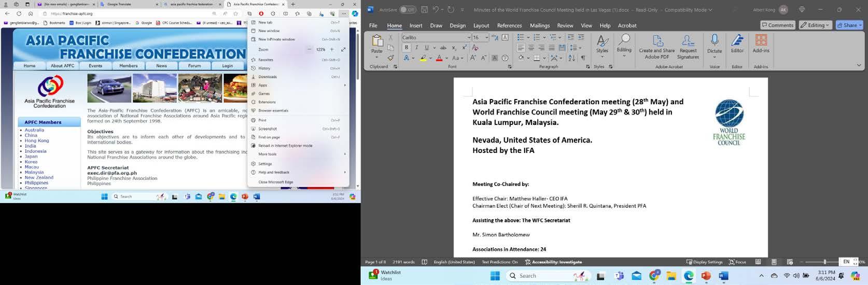
Task: Open Focus mode in Word status bar
Action: coord(737,262)
